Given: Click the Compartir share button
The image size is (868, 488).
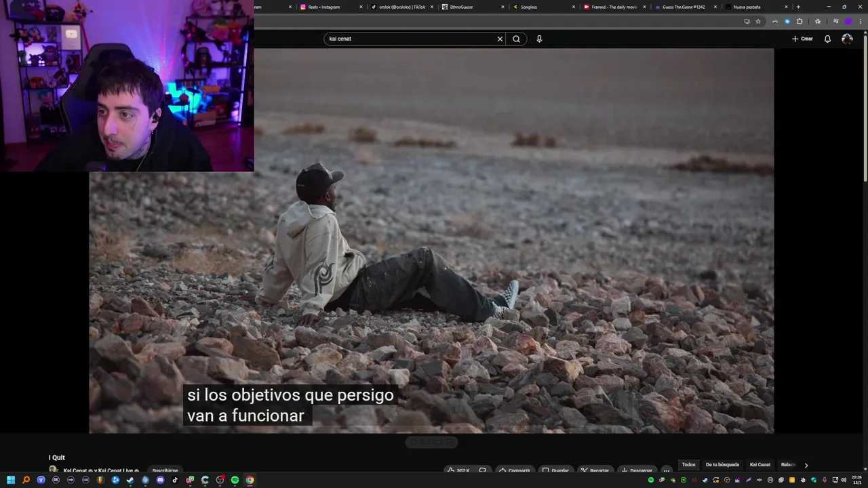Looking at the screenshot, I should pos(514,470).
